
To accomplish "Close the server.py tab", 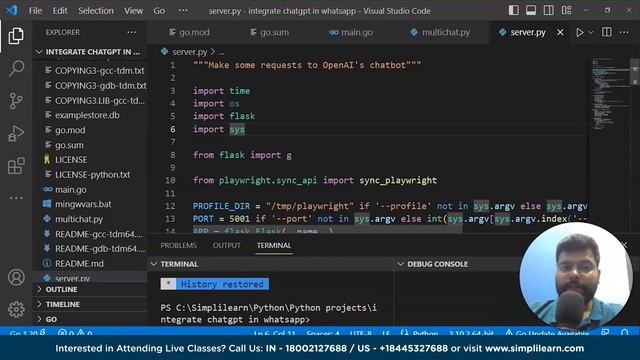I will [x=560, y=32].
